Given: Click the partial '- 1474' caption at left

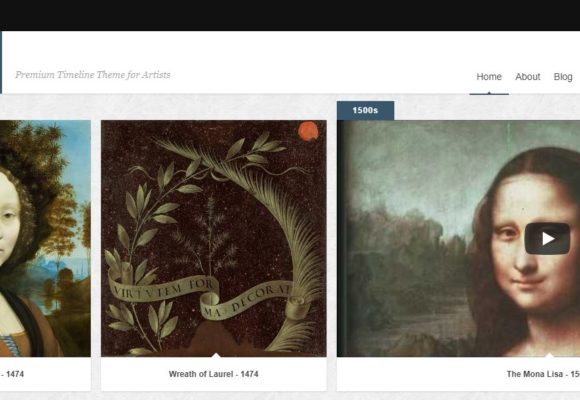Looking at the screenshot, I should pyautogui.click(x=12, y=374).
